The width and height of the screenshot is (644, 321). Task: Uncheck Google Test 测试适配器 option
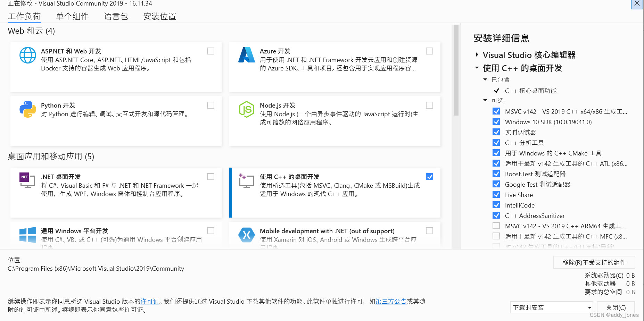(496, 184)
